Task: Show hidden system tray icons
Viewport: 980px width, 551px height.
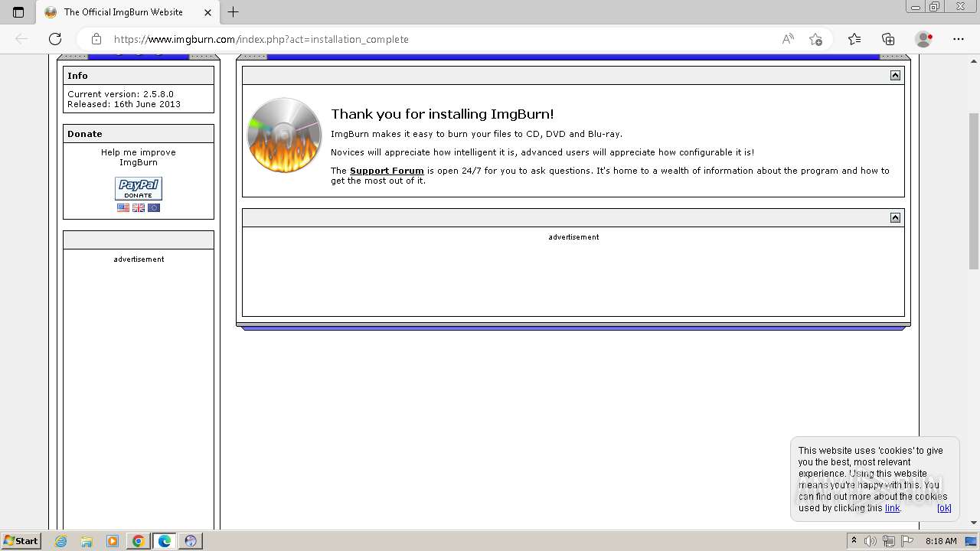Action: (854, 541)
